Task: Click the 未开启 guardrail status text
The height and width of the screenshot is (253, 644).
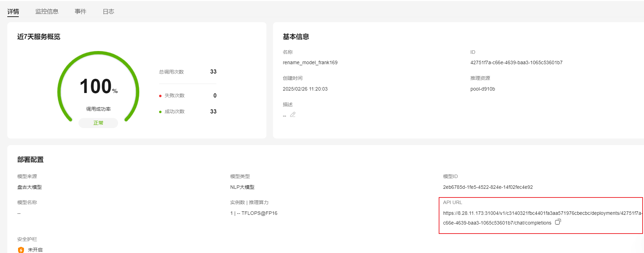Action: [x=35, y=250]
